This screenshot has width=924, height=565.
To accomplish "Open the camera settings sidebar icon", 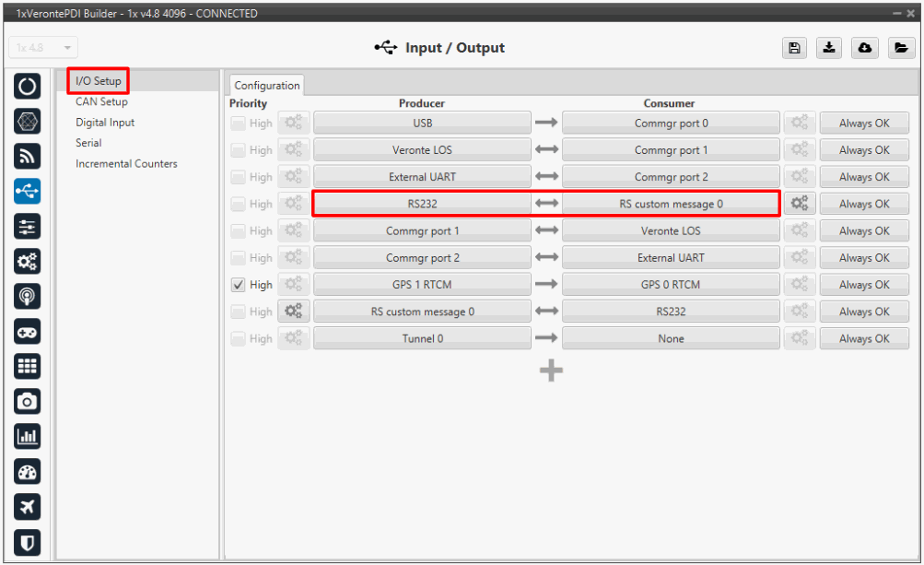I will [x=28, y=401].
